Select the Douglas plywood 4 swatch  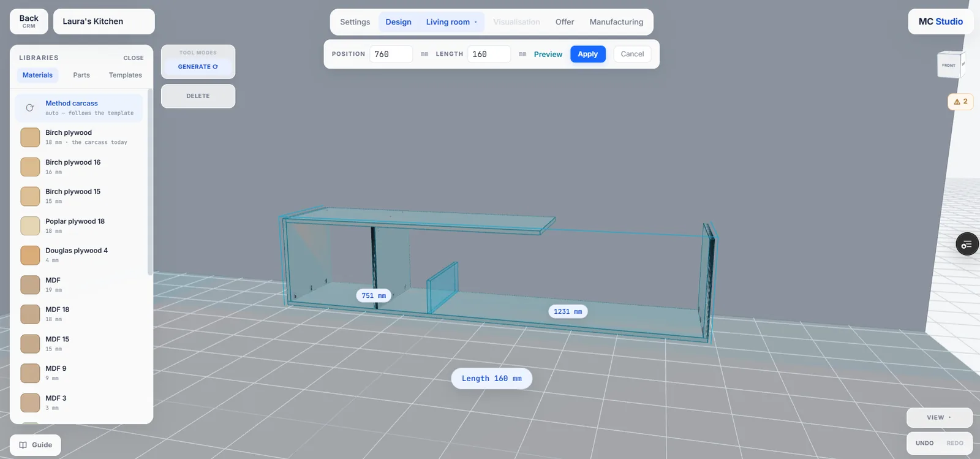(30, 255)
